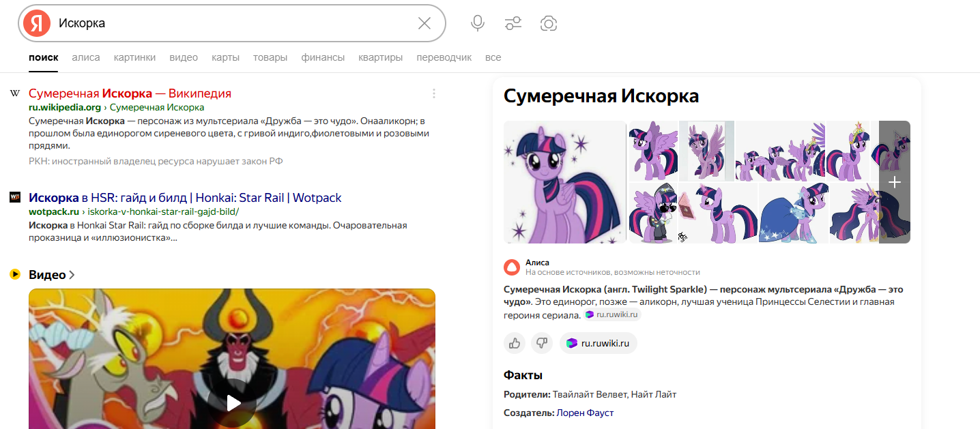Click the yellow video play icon near Видео
This screenshot has width=980, height=429.
tap(15, 274)
